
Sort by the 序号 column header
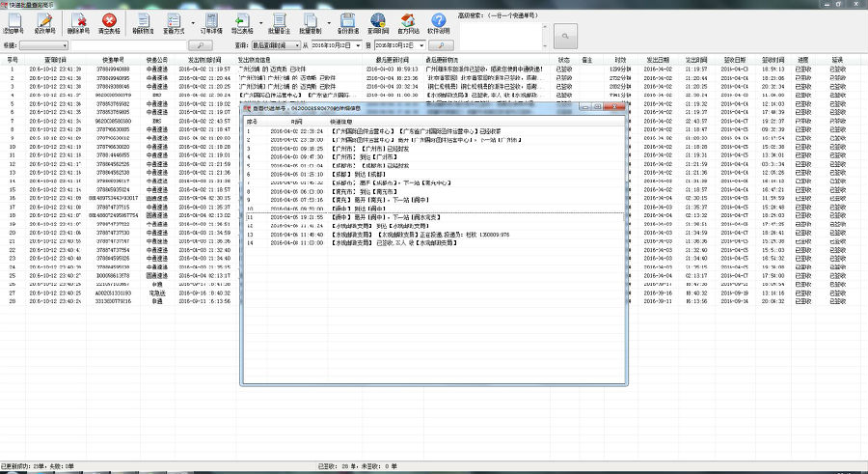tap(13, 60)
